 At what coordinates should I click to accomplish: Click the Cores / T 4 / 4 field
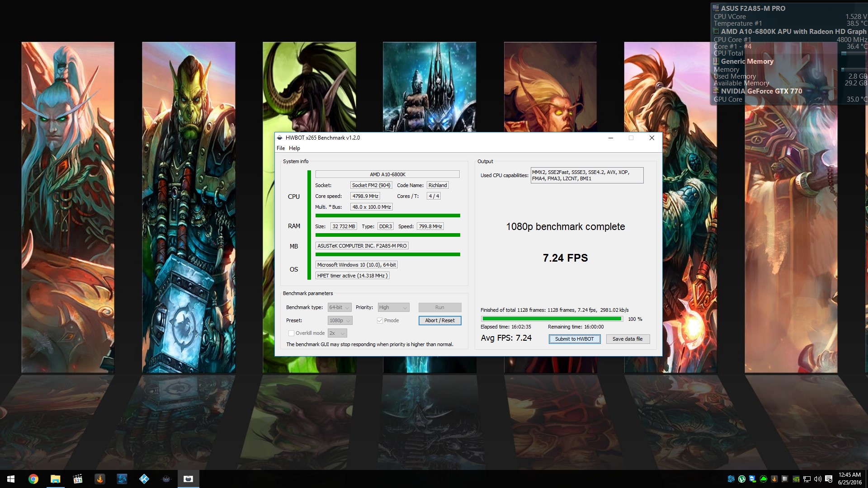click(x=434, y=196)
